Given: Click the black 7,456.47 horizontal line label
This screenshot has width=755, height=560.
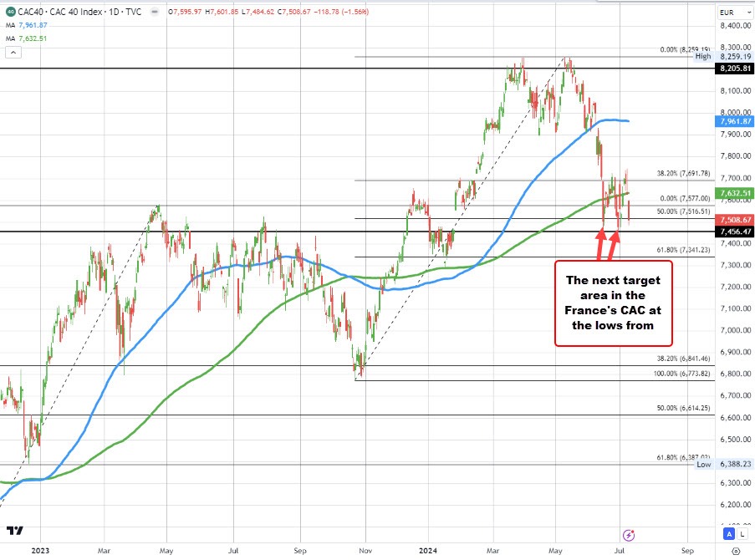Looking at the screenshot, I should tap(735, 232).
